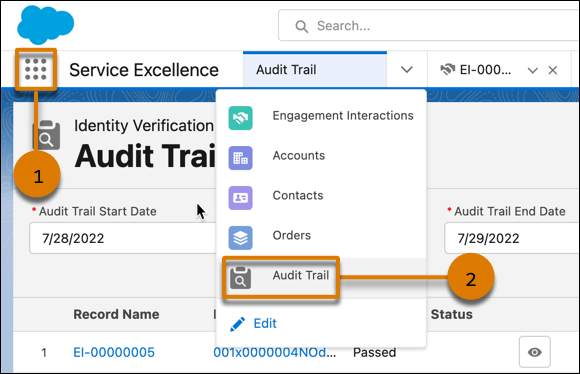Screen dimensions: 580x374
Task: Open the App Launcher grid icon
Action: (36, 69)
